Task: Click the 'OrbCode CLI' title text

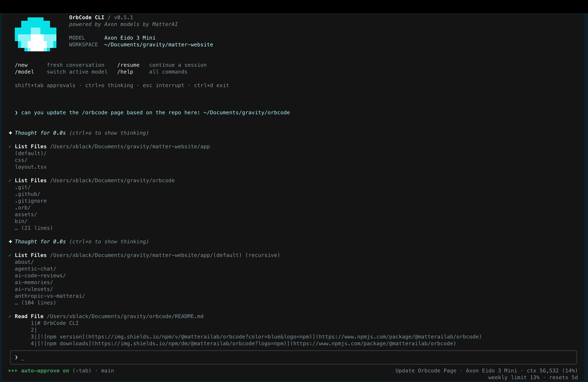Action: click(87, 18)
